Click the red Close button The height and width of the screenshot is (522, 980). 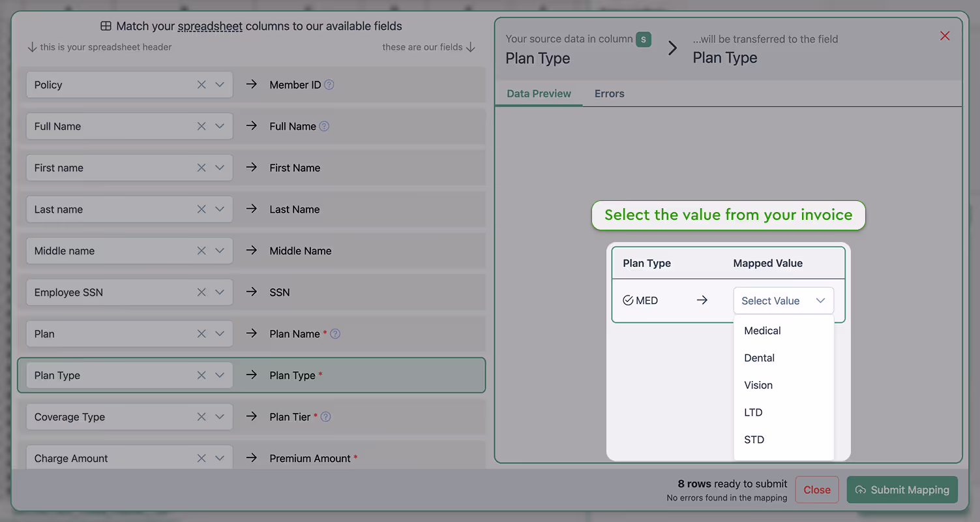pyautogui.click(x=817, y=490)
